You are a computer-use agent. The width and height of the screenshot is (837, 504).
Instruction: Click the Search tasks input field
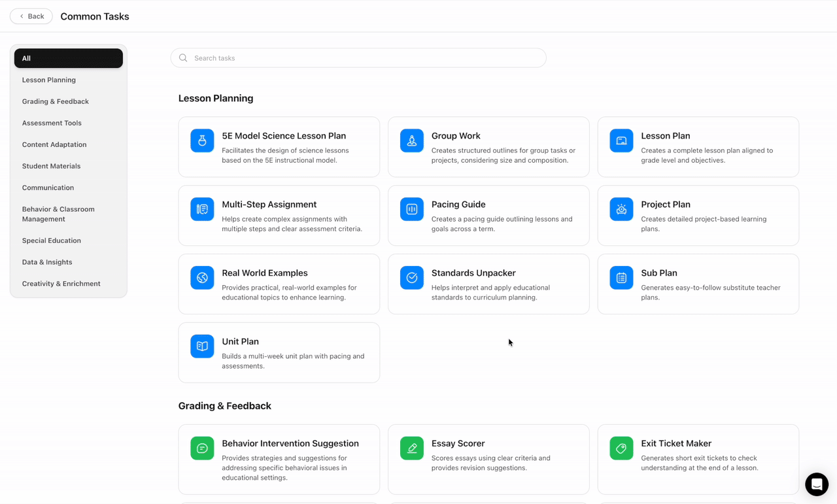pyautogui.click(x=358, y=58)
